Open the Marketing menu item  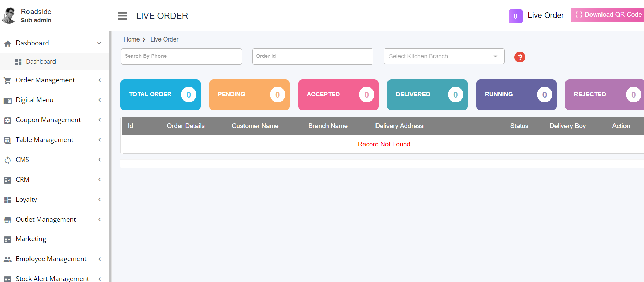tap(31, 239)
